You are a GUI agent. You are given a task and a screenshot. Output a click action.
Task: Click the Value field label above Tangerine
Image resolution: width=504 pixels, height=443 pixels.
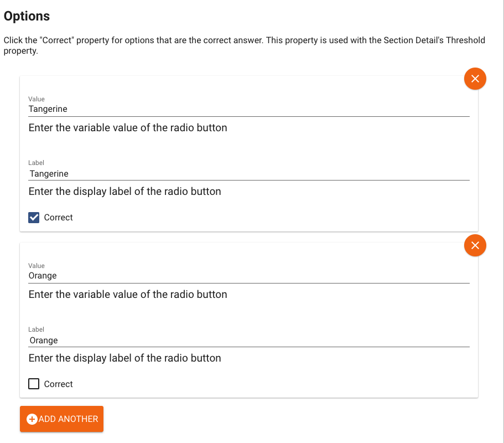pos(36,99)
